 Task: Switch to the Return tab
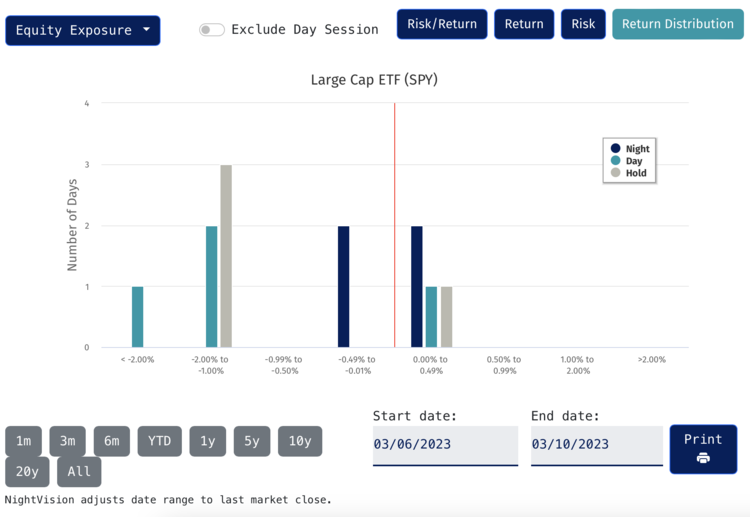pyautogui.click(x=524, y=24)
